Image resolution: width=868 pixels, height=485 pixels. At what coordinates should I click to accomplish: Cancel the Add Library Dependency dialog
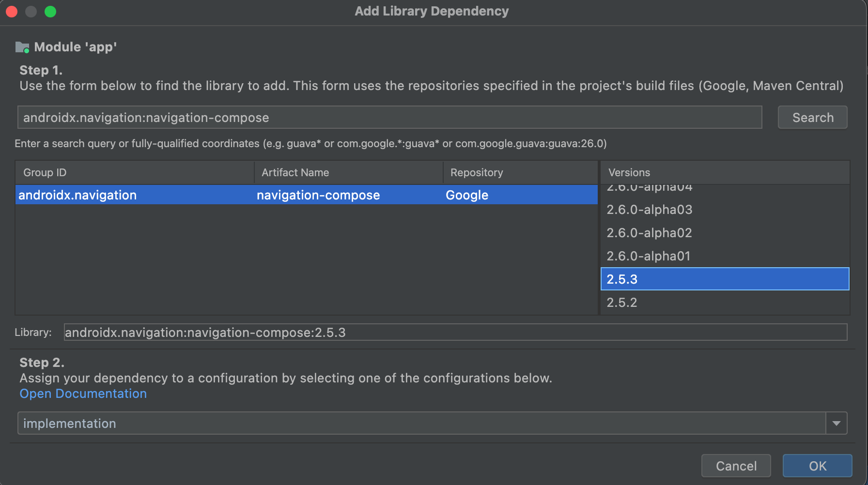pos(736,466)
